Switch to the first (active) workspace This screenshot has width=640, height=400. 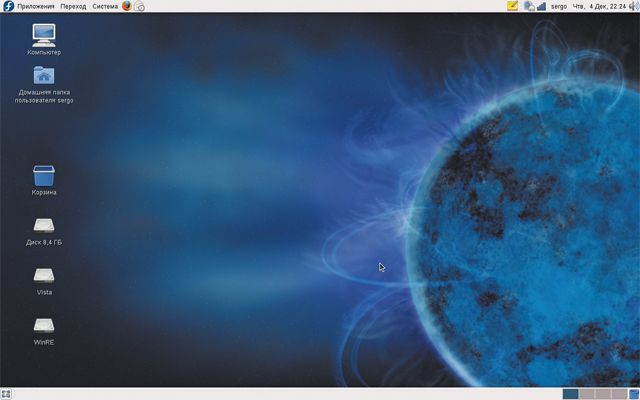tap(570, 394)
